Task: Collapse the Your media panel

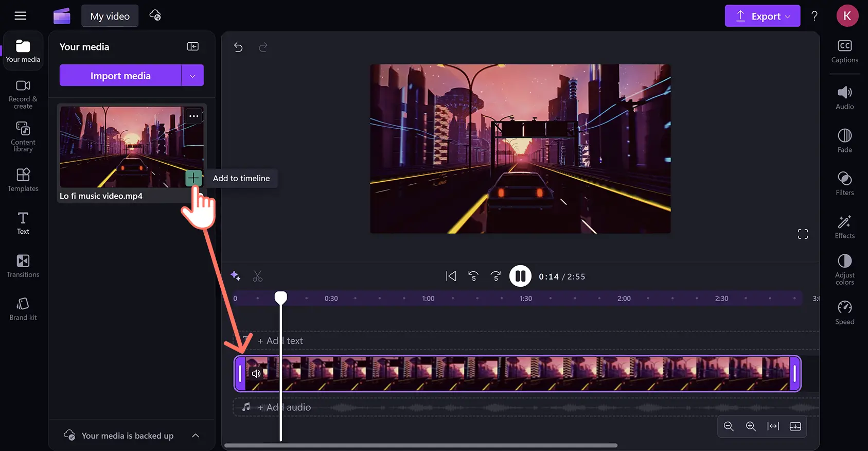Action: (x=193, y=46)
